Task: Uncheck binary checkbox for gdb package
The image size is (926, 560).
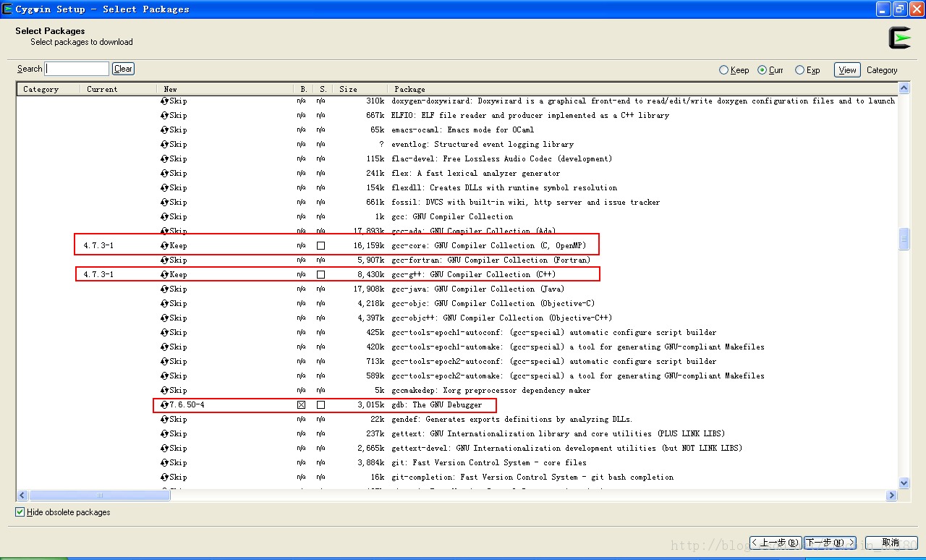Action: click(301, 404)
